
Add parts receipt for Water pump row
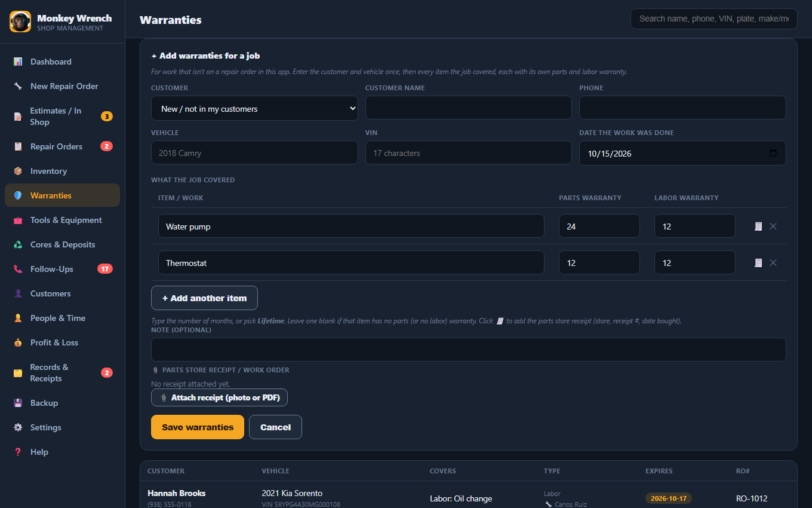pyautogui.click(x=758, y=227)
